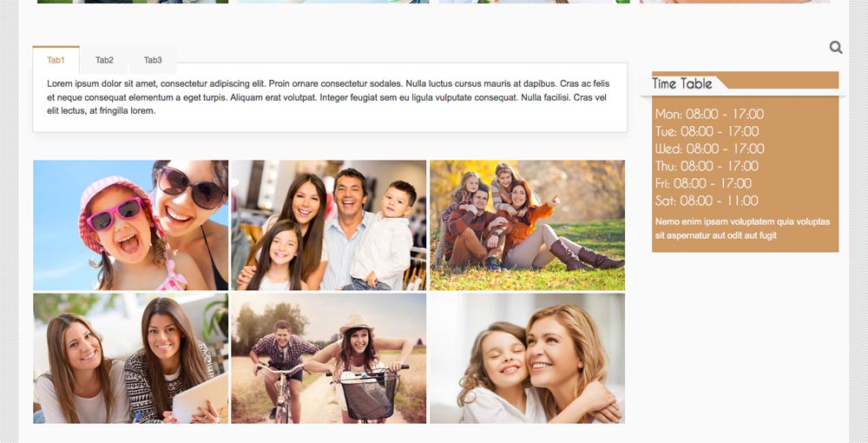Select the Tab3 tab
This screenshot has height=443, width=868.
coord(153,60)
